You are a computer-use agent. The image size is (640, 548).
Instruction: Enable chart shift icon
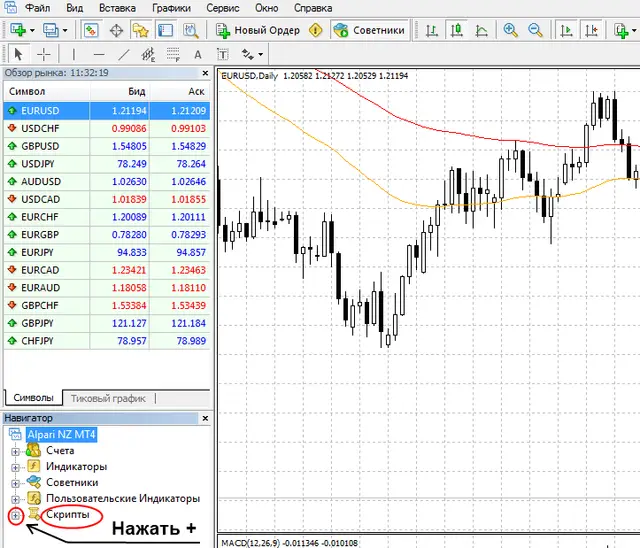pyautogui.click(x=591, y=31)
